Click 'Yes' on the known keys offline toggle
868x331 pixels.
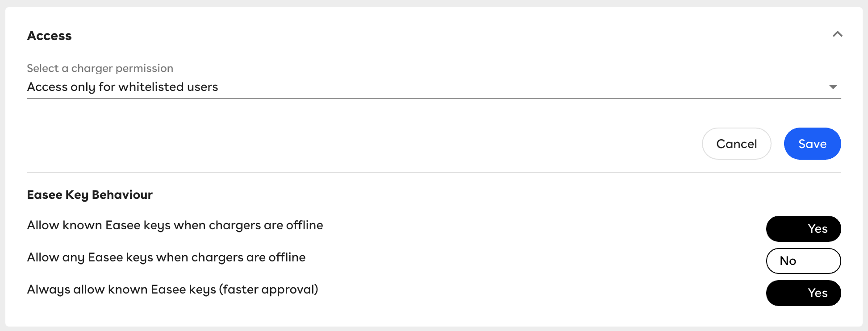point(818,229)
